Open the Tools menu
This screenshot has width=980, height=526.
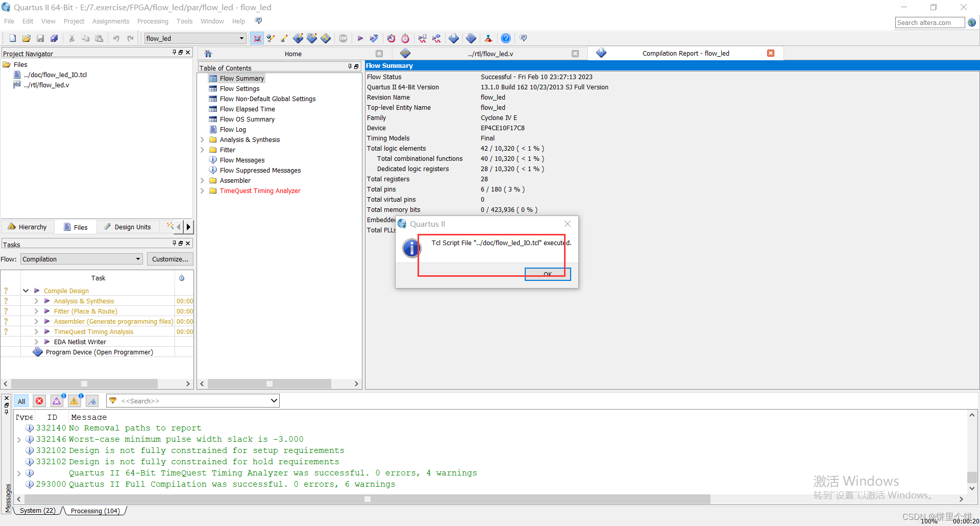184,21
